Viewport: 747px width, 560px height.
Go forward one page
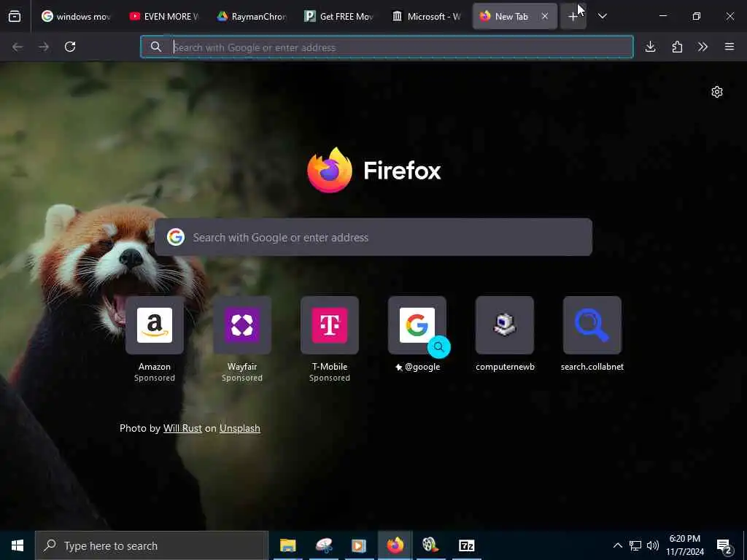point(44,47)
